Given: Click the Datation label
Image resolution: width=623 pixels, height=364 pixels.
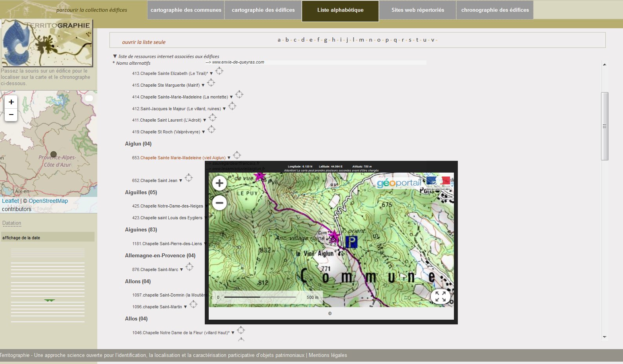Looking at the screenshot, I should point(12,223).
